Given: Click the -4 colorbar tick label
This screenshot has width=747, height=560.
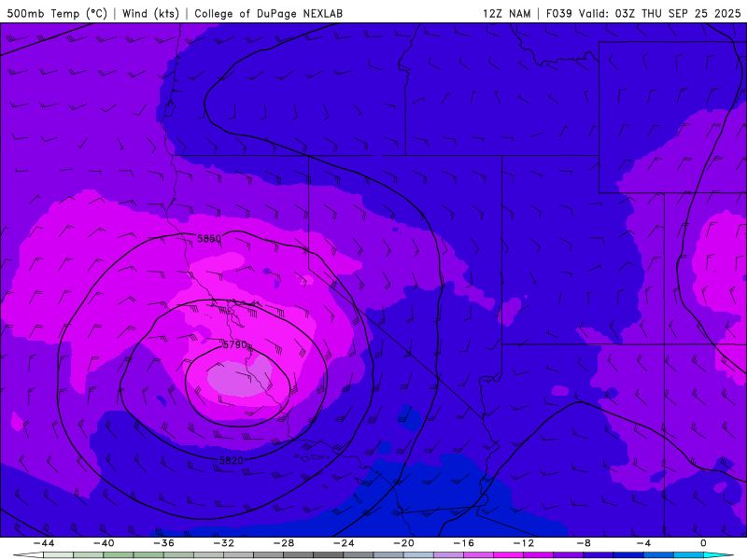Looking at the screenshot, I should pos(643,543).
